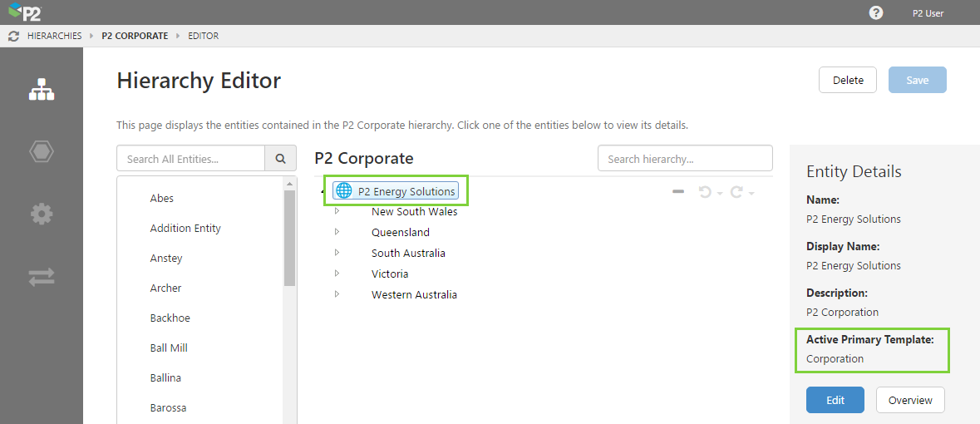
Task: Focus the Search hierarchy input field
Action: [x=685, y=159]
